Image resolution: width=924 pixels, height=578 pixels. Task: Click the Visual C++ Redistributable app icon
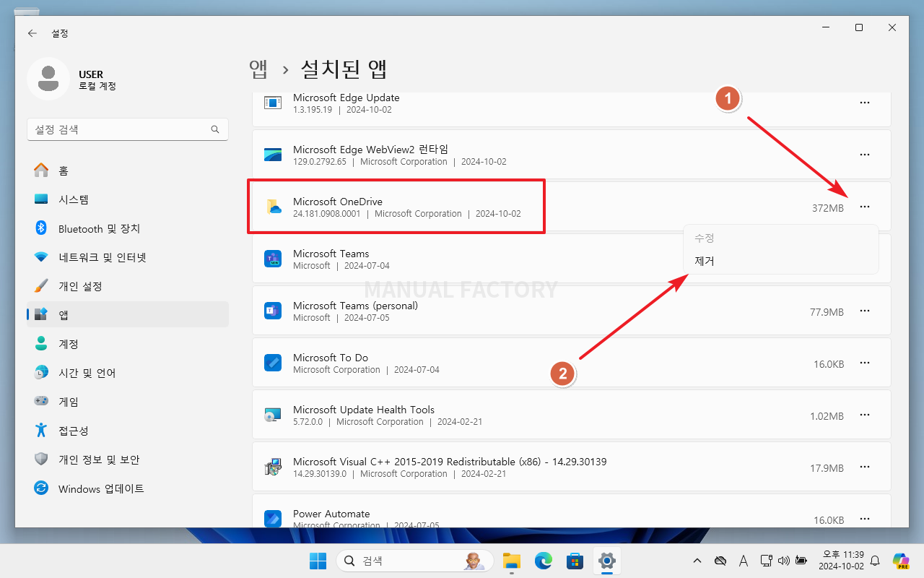point(273,467)
